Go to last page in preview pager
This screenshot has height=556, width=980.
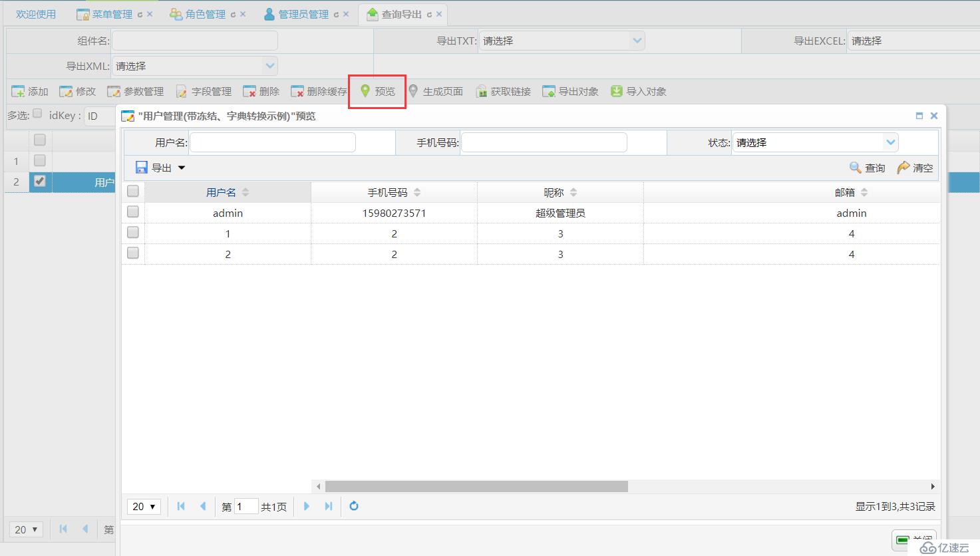pos(329,506)
